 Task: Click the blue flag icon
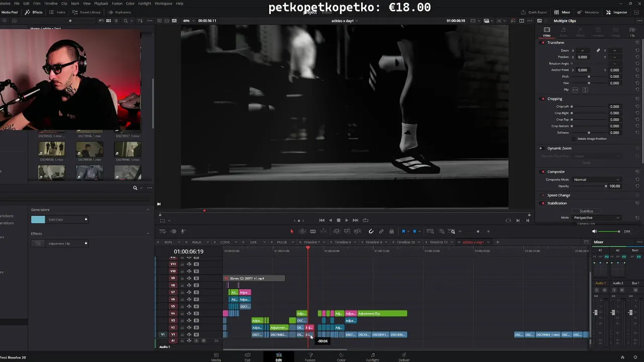pos(404,231)
